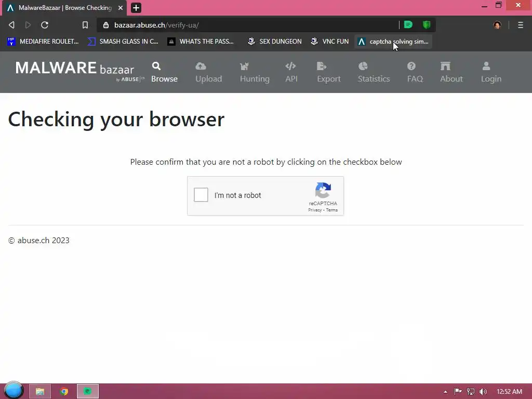The image size is (532, 399).
Task: Open a new tab with plus button
Action: click(x=136, y=7)
